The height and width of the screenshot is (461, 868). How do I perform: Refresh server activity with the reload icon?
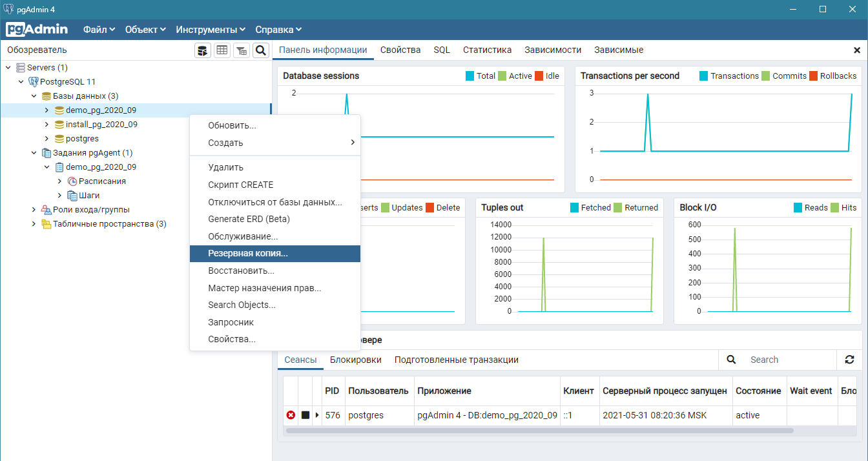(849, 360)
